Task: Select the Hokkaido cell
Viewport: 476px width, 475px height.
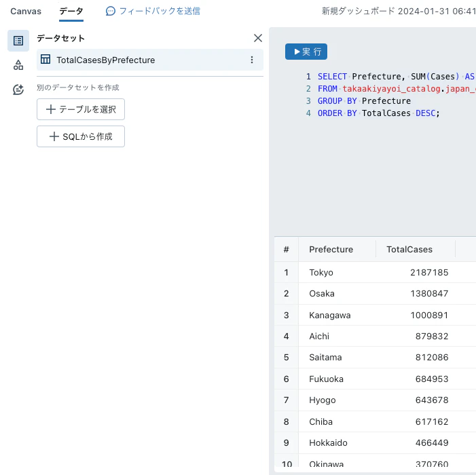Action: click(337, 443)
